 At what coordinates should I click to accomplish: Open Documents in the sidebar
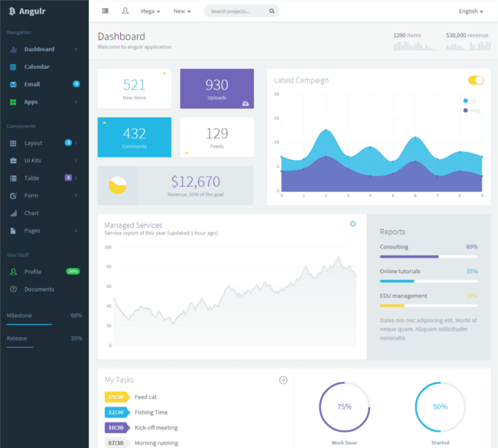tap(38, 289)
